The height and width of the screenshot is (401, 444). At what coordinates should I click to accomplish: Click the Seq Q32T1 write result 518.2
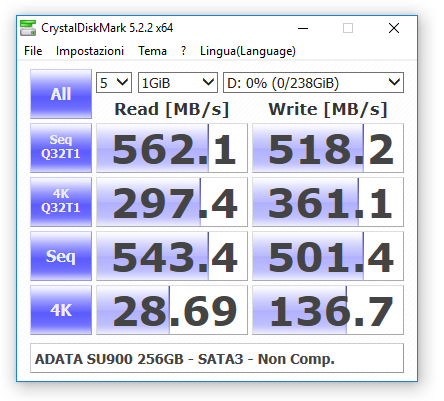pos(328,148)
